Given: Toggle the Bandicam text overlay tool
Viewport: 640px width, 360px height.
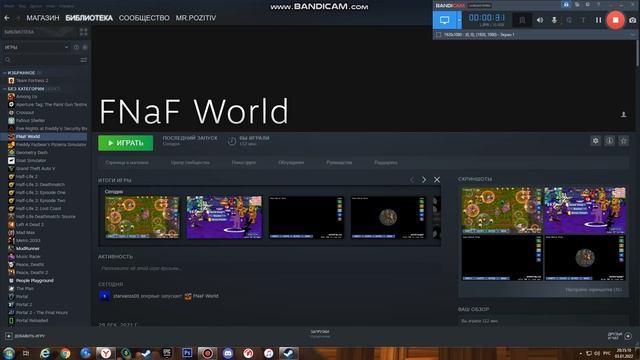Looking at the screenshot, I should click(583, 20).
